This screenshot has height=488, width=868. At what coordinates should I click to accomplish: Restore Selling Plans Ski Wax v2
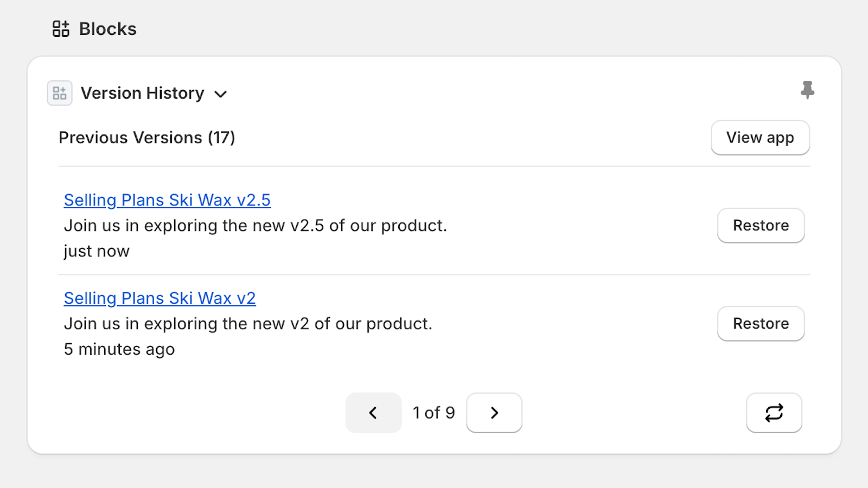tap(761, 324)
